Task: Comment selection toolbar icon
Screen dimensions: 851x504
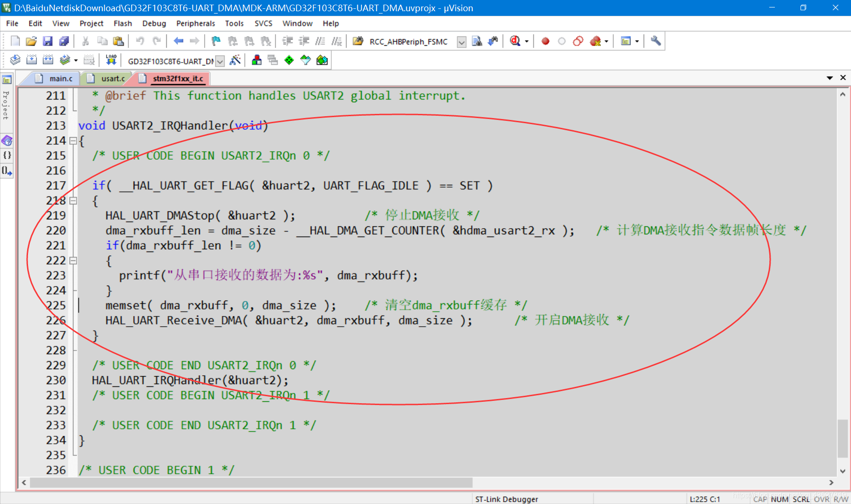Action: click(320, 41)
